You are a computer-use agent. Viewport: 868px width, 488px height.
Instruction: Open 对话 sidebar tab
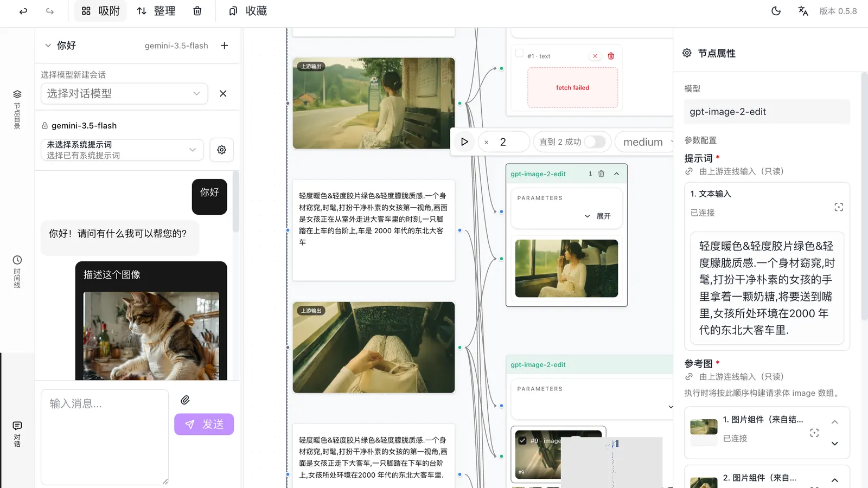click(17, 434)
